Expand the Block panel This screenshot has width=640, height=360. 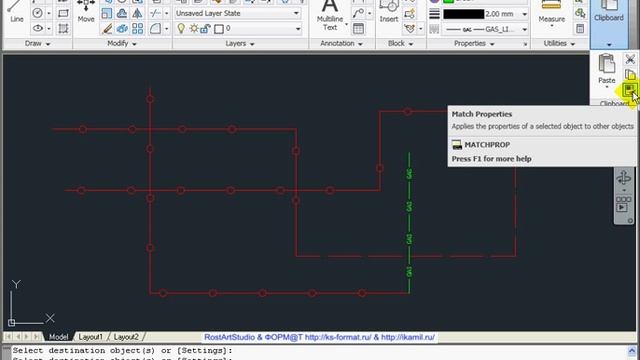click(x=400, y=43)
